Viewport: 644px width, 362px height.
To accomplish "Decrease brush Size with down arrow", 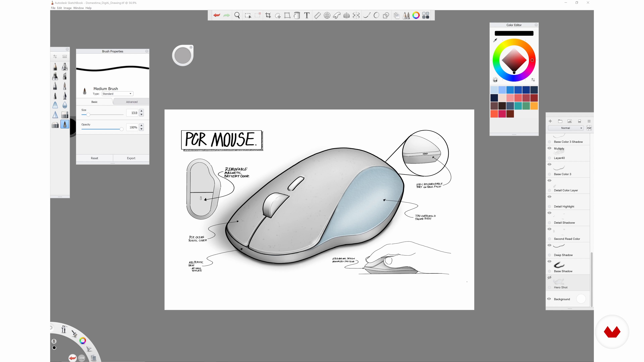I will coord(142,114).
